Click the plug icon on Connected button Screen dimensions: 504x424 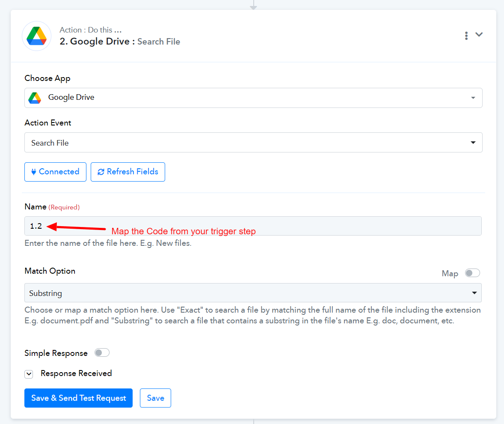[x=34, y=172]
